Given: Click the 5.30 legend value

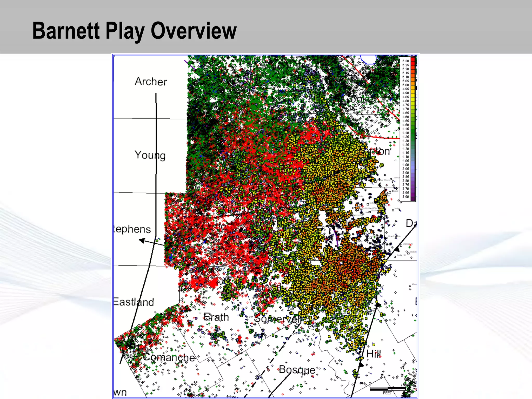Looking at the screenshot, I should [405, 61].
